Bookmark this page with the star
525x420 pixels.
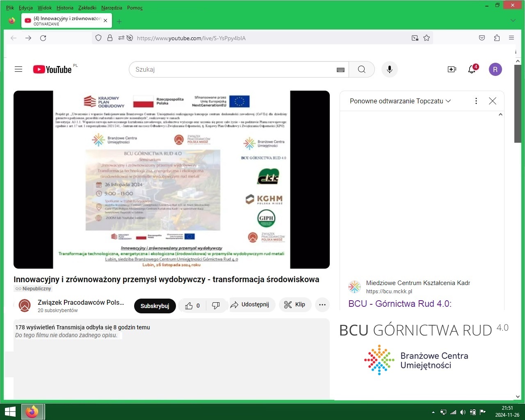(427, 38)
